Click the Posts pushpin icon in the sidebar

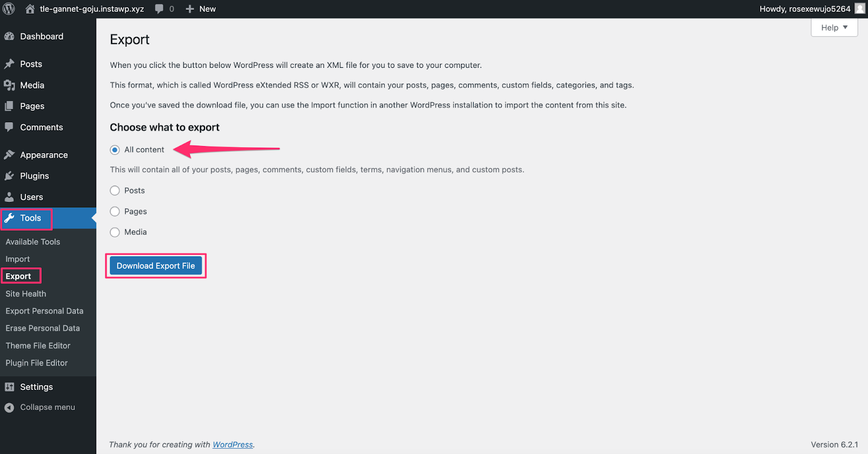point(10,64)
